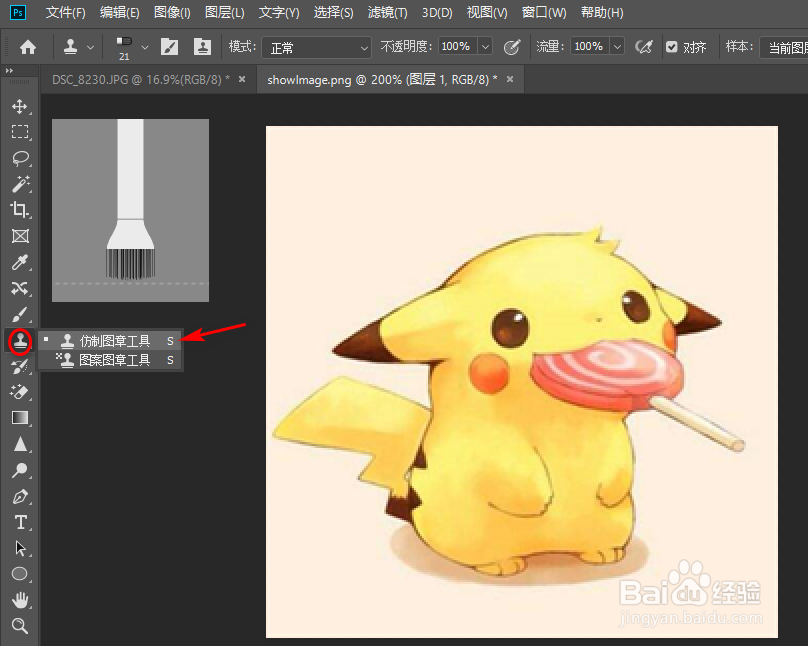This screenshot has width=808, height=646.
Task: Select the Gradient tool
Action: 20,418
